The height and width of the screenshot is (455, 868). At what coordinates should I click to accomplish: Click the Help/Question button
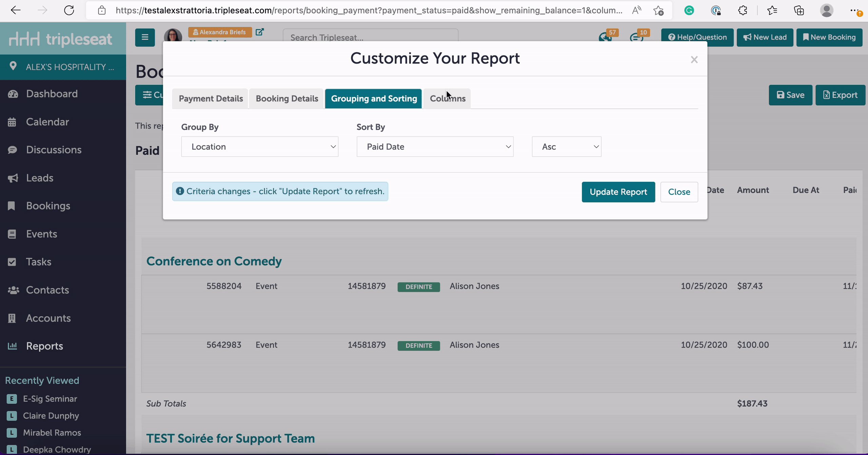click(x=697, y=37)
